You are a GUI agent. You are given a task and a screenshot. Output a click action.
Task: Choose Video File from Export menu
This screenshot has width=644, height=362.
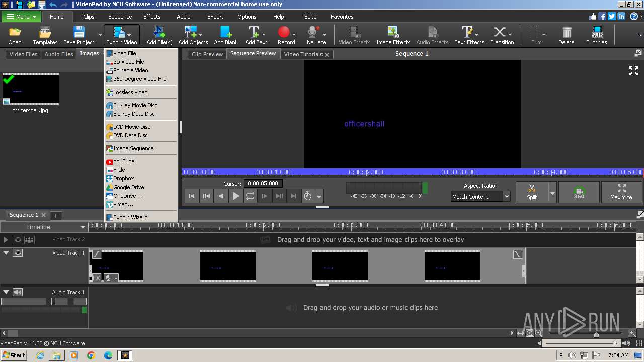point(141,53)
